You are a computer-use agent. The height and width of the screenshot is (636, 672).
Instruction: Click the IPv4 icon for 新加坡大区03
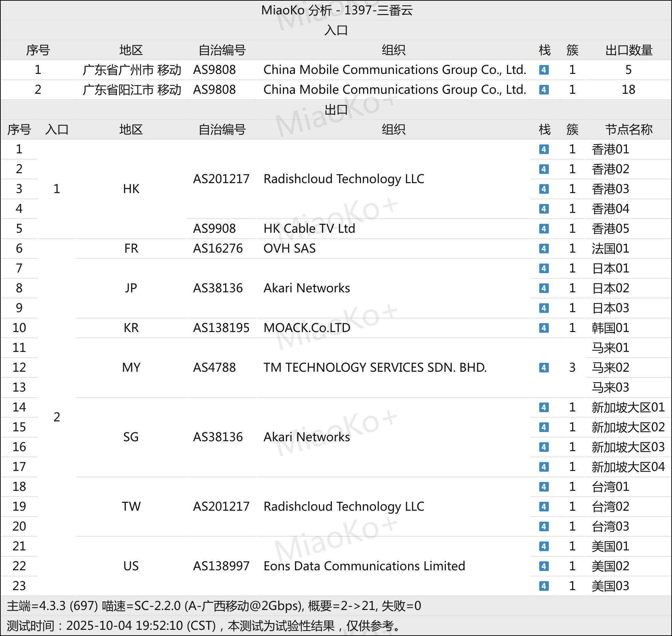coord(544,447)
